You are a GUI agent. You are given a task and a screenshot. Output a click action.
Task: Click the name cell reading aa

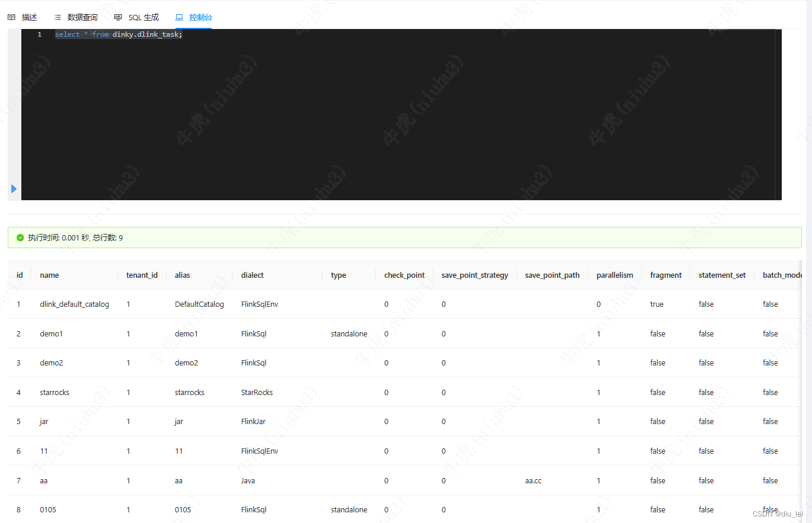(x=44, y=480)
